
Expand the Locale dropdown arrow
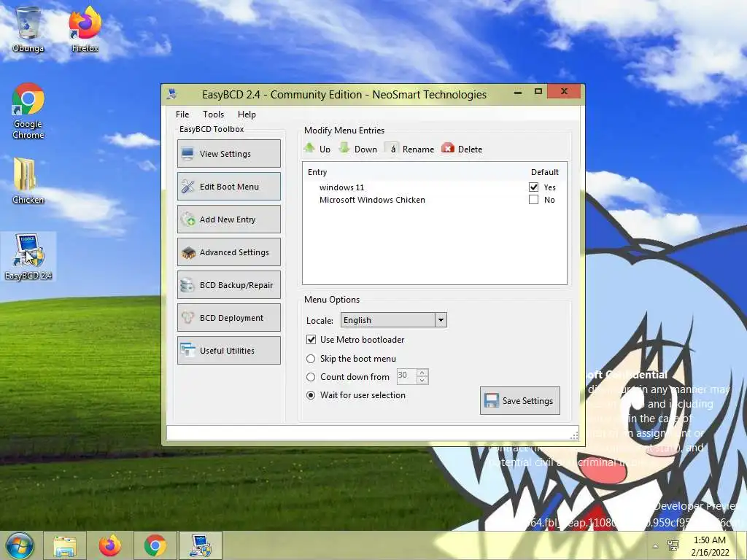pos(441,320)
